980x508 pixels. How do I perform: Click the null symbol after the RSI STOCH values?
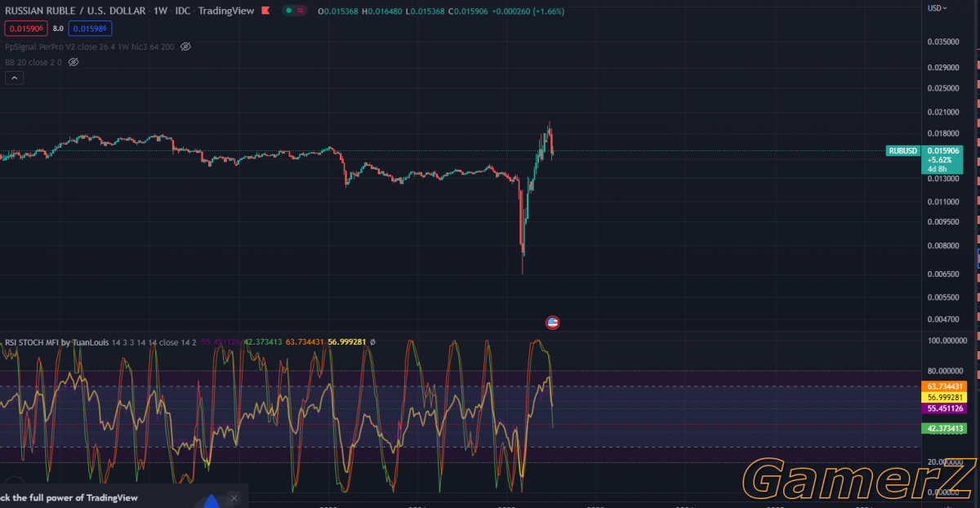pyautogui.click(x=372, y=342)
